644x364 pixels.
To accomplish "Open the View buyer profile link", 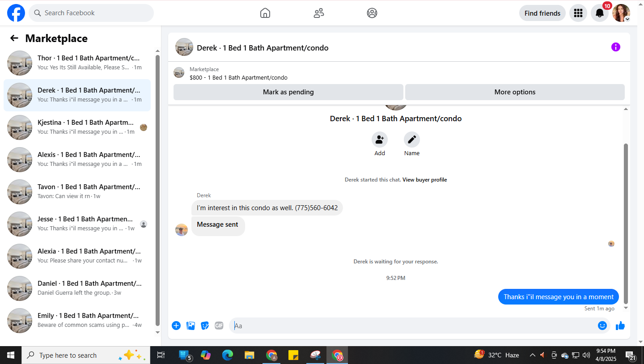I will tap(424, 180).
